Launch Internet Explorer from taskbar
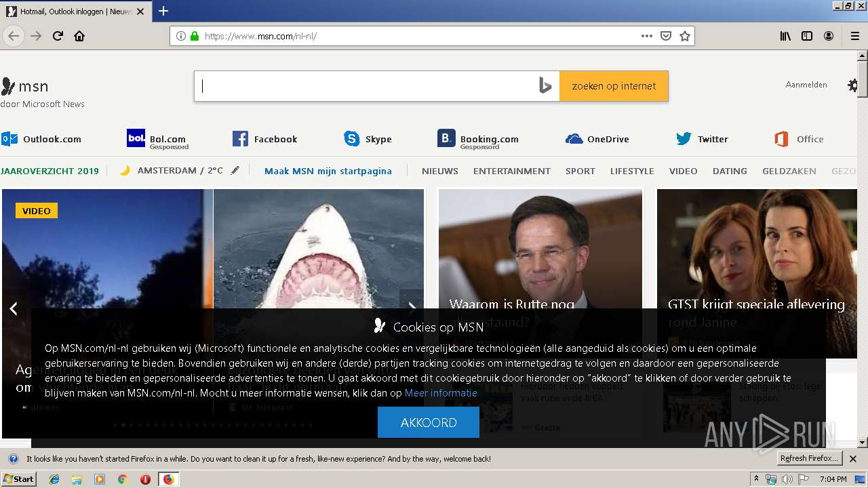 [x=54, y=479]
